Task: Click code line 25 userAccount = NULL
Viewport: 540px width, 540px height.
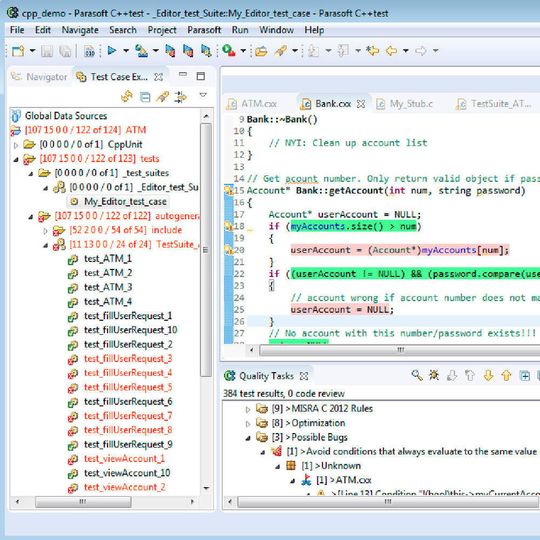Action: pos(342,310)
